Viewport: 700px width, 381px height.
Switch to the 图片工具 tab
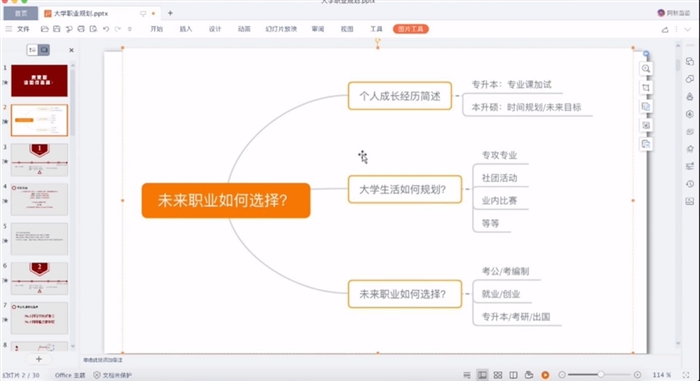(x=411, y=29)
